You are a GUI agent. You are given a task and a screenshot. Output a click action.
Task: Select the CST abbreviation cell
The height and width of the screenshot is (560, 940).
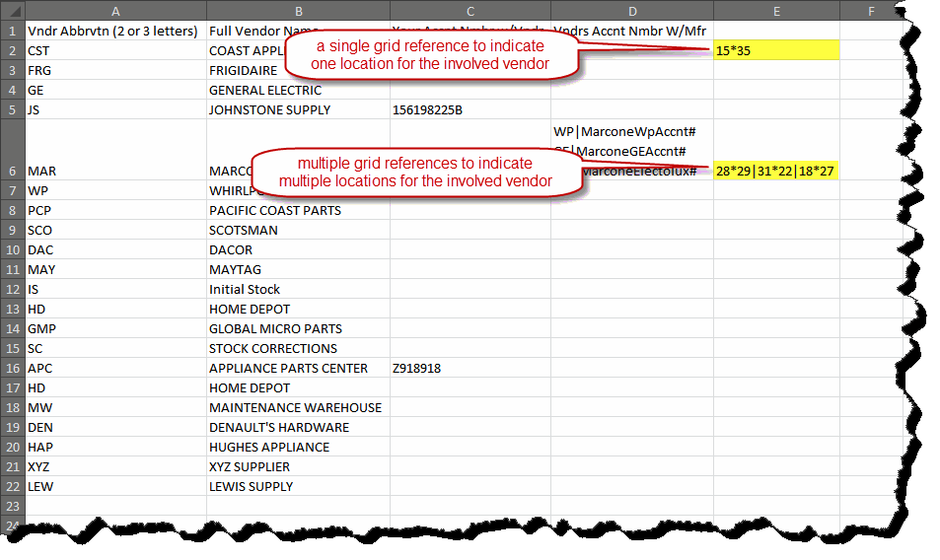click(x=115, y=50)
